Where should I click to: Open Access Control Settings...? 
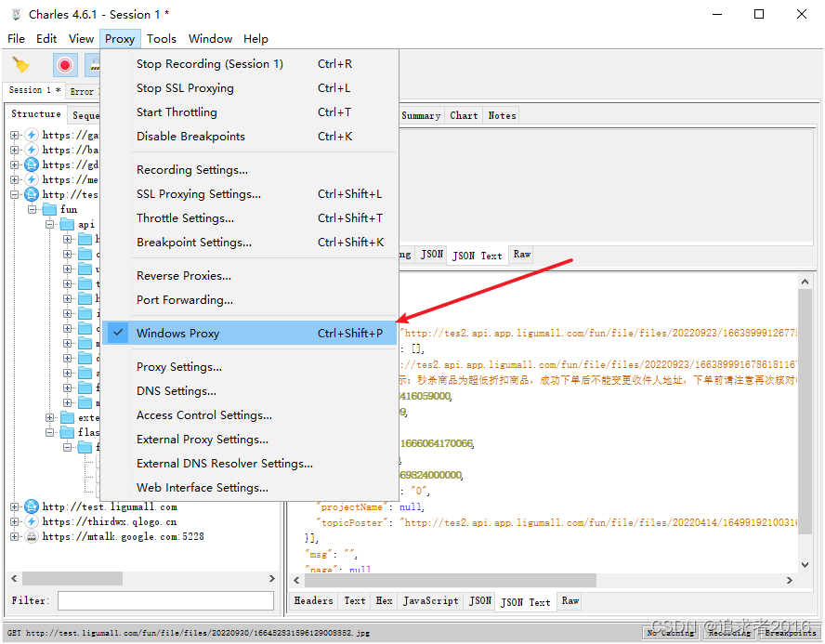pyautogui.click(x=249, y=415)
